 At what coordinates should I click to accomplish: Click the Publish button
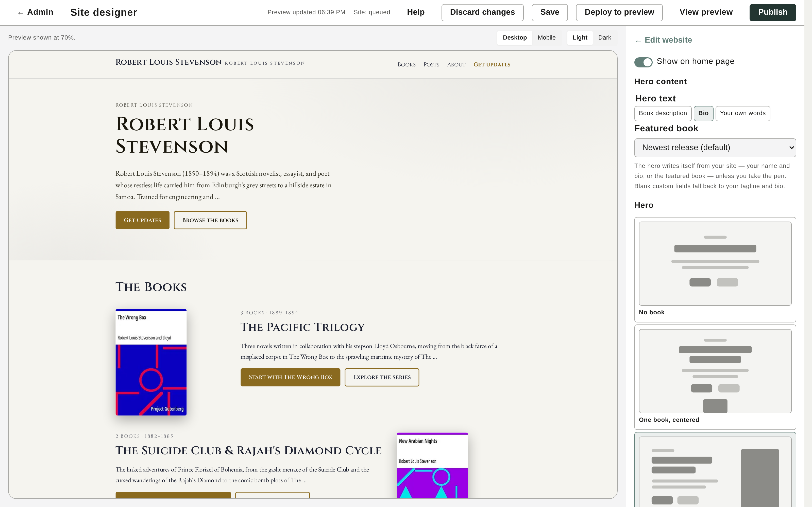(x=772, y=12)
